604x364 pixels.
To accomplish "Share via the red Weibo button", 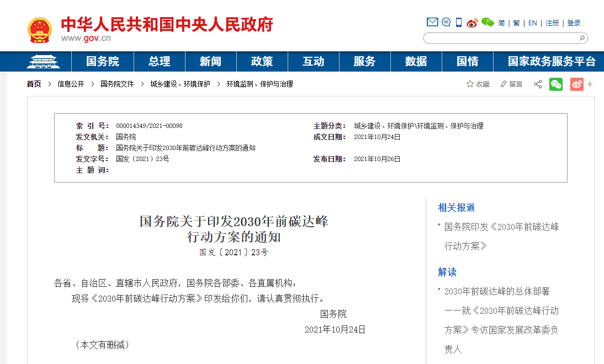I will [x=576, y=84].
